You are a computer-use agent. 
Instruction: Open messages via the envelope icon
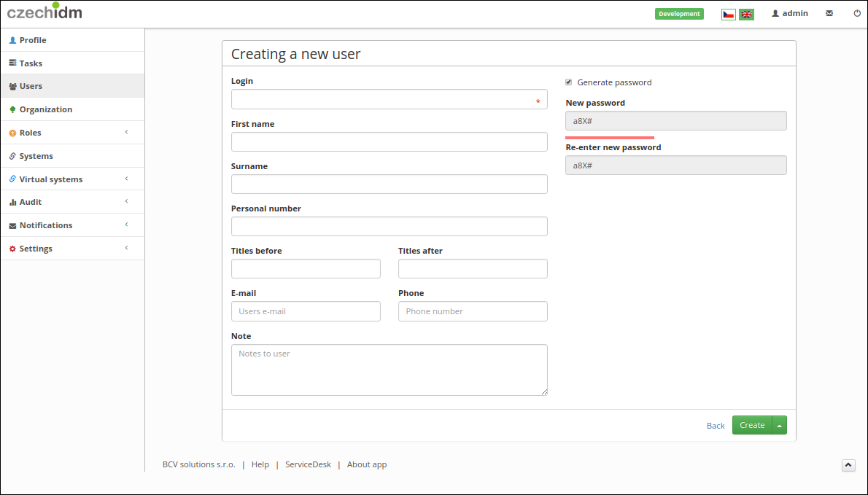829,13
